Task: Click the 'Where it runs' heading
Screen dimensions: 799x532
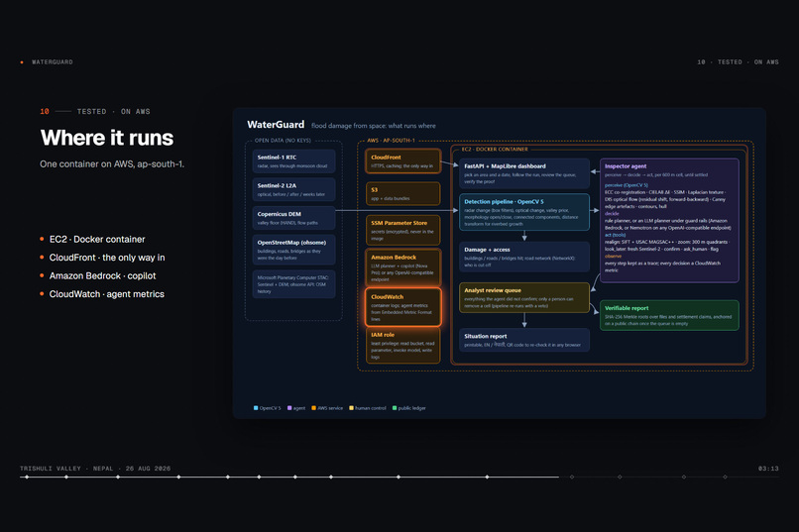Action: click(107, 138)
